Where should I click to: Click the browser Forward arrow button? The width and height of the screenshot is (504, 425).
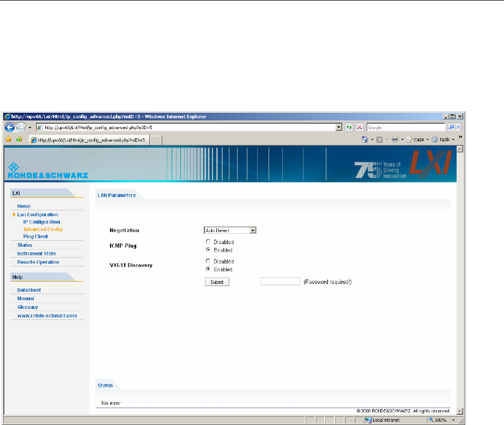click(21, 127)
